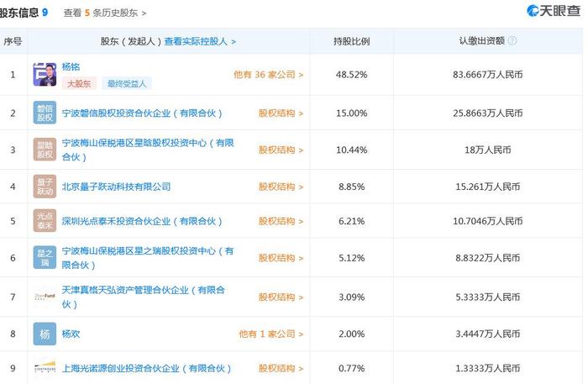Open 宁波梅山保税港区星之瑞股权投资中心 link
This screenshot has width=588, height=384.
click(148, 258)
